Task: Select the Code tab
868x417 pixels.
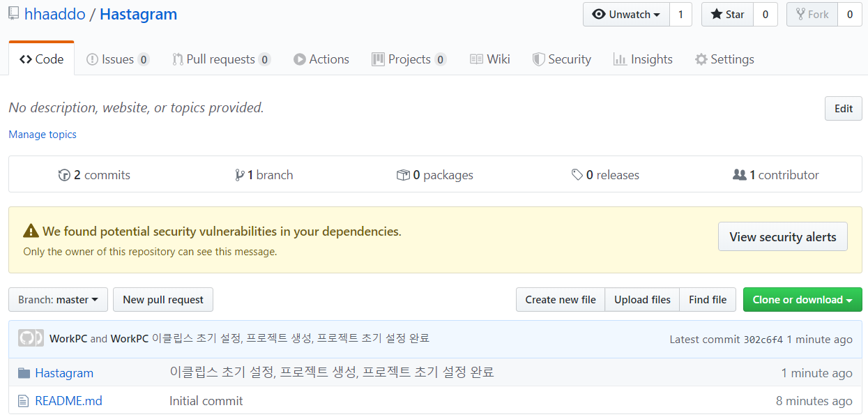Action: click(42, 59)
